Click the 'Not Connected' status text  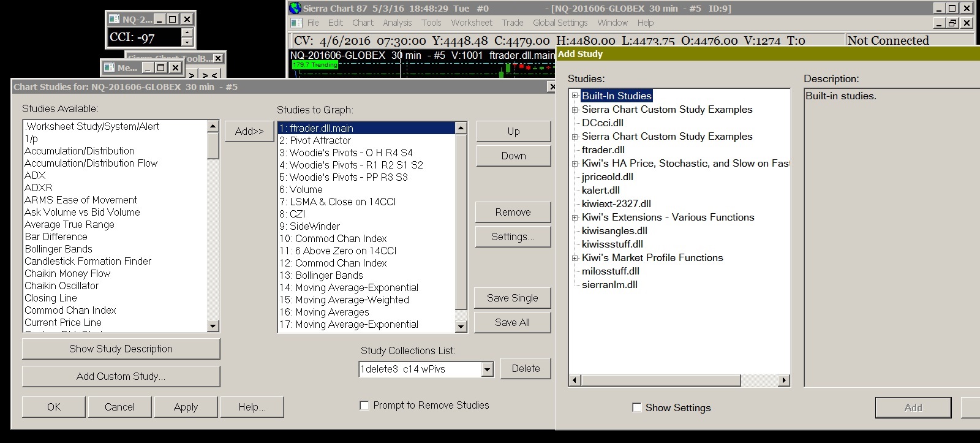coord(888,40)
